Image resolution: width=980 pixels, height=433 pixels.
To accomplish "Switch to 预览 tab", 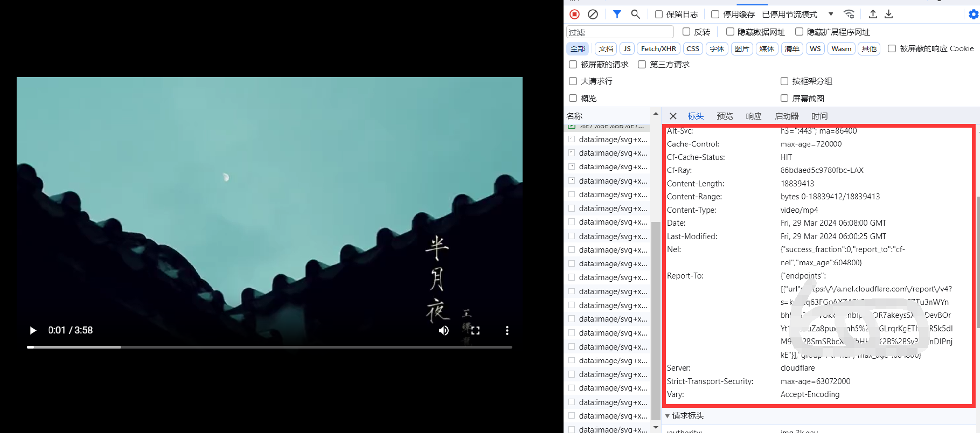I will [x=725, y=116].
